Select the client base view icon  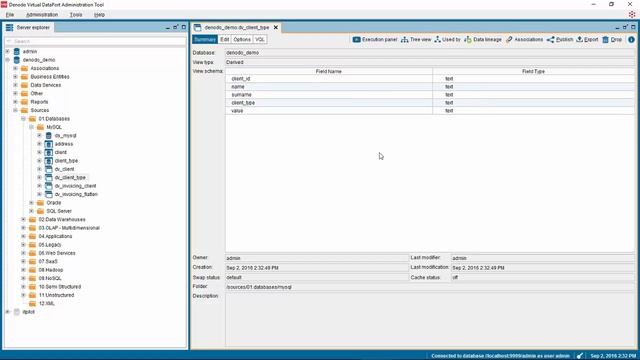49,152
